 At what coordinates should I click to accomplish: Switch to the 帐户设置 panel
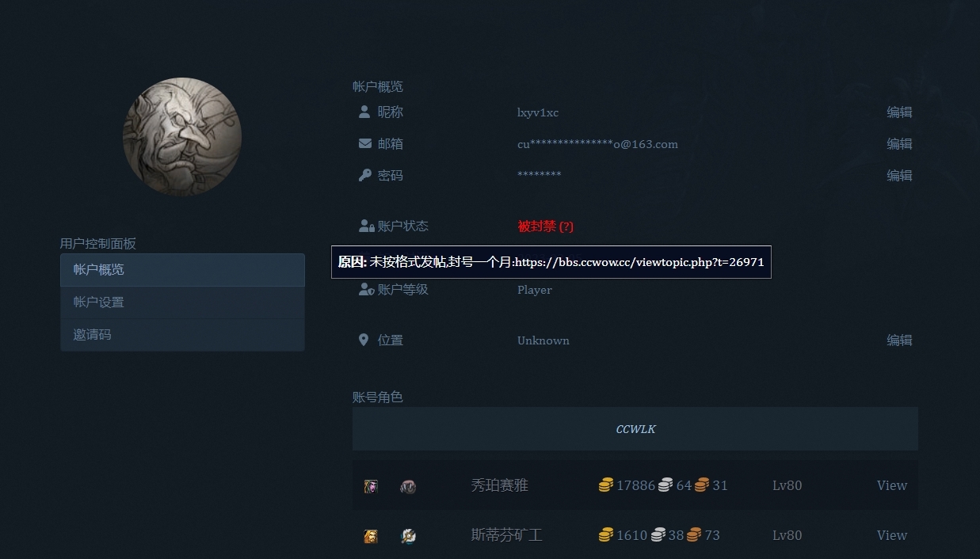(182, 302)
